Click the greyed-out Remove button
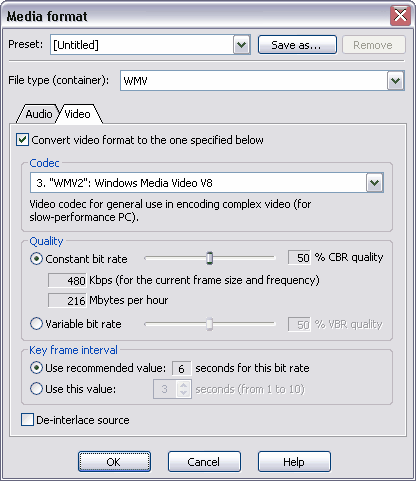This screenshot has width=416, height=481. click(x=373, y=45)
